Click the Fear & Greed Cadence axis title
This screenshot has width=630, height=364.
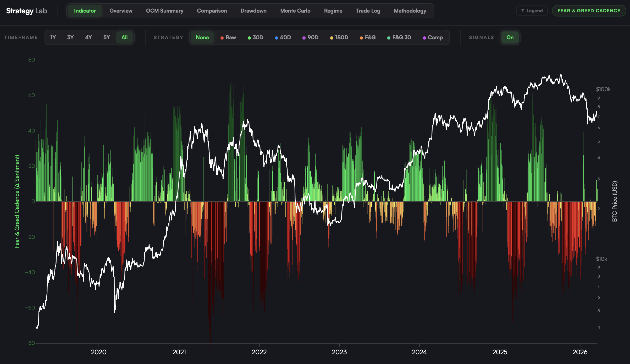coord(17,202)
